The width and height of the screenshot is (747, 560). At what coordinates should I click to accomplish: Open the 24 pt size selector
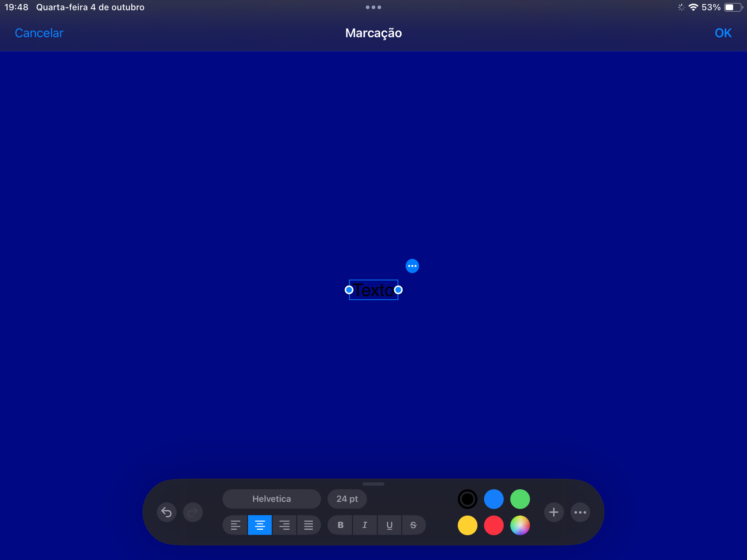click(347, 499)
